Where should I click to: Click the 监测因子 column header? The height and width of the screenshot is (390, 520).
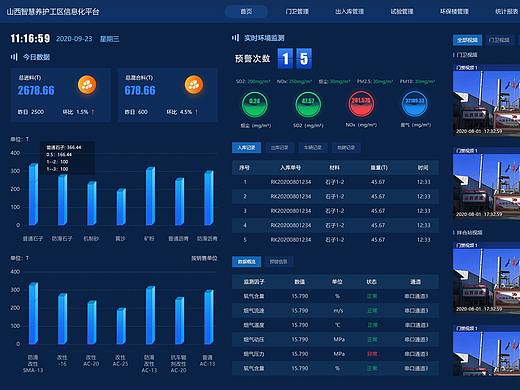coord(254,282)
